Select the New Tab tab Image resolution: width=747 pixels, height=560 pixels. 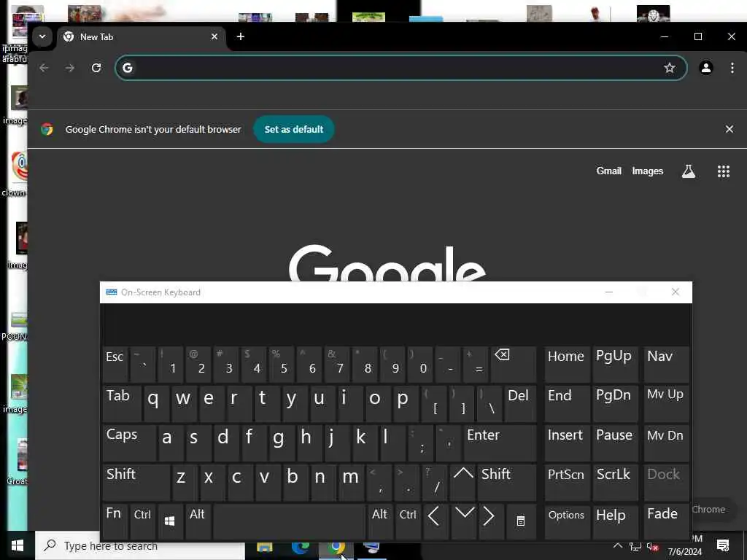click(141, 36)
